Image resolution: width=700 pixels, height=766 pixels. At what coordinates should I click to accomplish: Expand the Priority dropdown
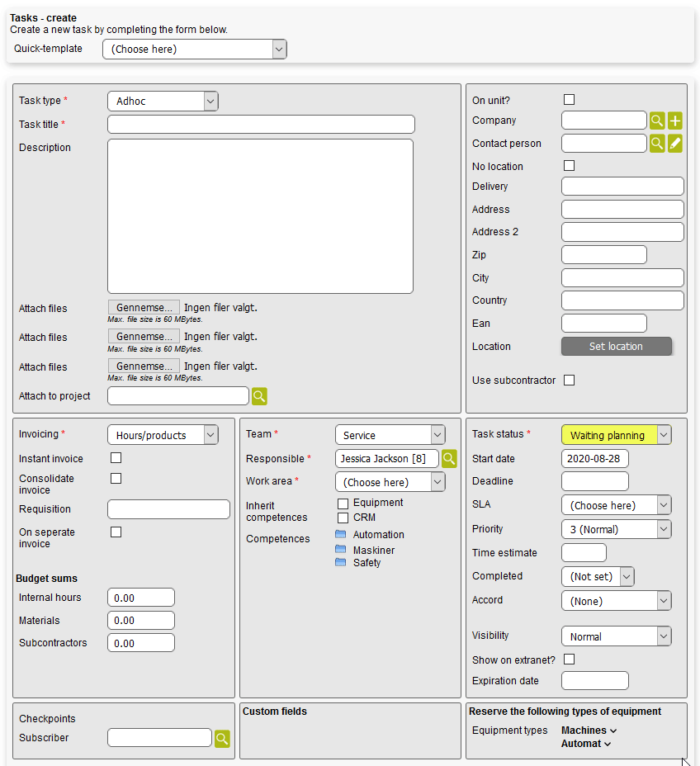(x=616, y=529)
